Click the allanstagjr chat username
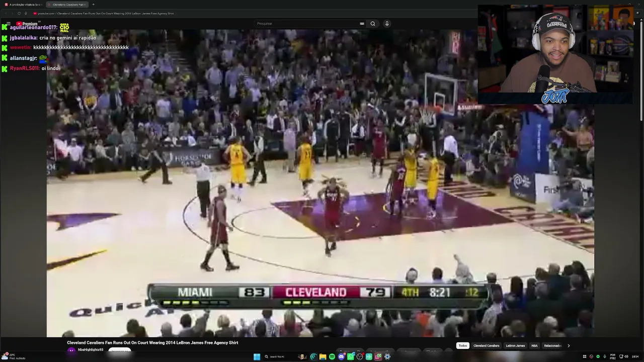Screen dimensions: 644x362 [x=23, y=58]
